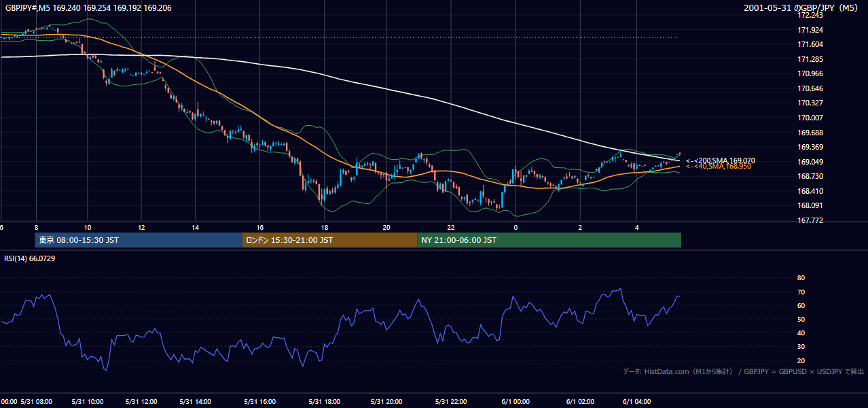Click the 6/1 04:00 bottom time label
868x408 pixels.
(x=636, y=402)
